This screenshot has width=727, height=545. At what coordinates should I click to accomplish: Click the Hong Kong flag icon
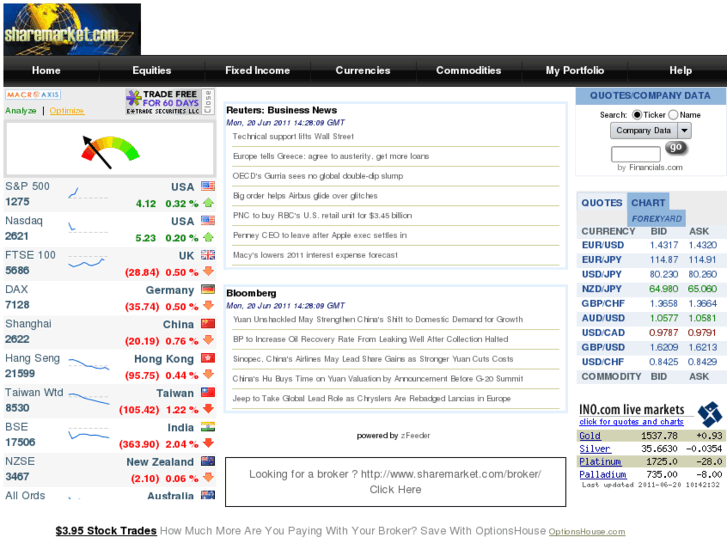tap(208, 358)
